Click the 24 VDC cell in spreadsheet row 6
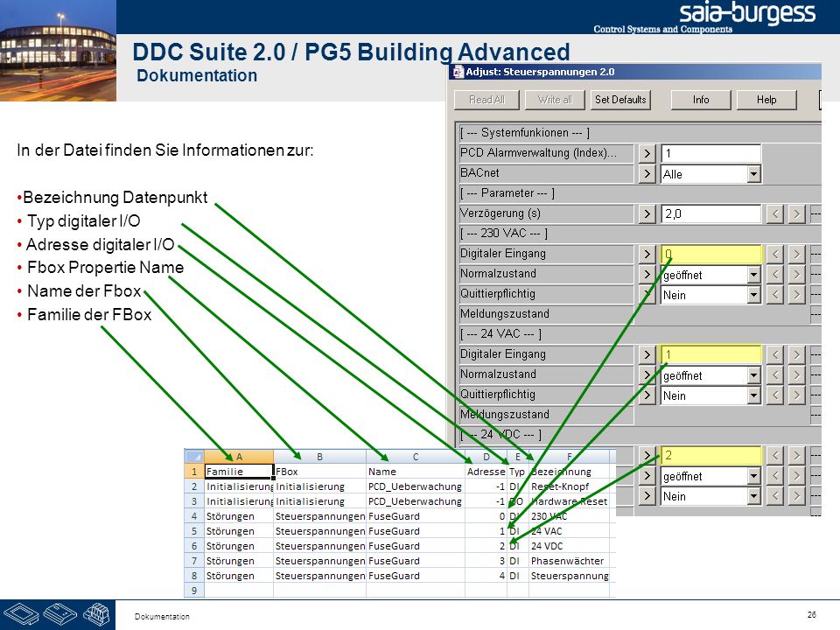This screenshot has width=840, height=630. [x=569, y=546]
